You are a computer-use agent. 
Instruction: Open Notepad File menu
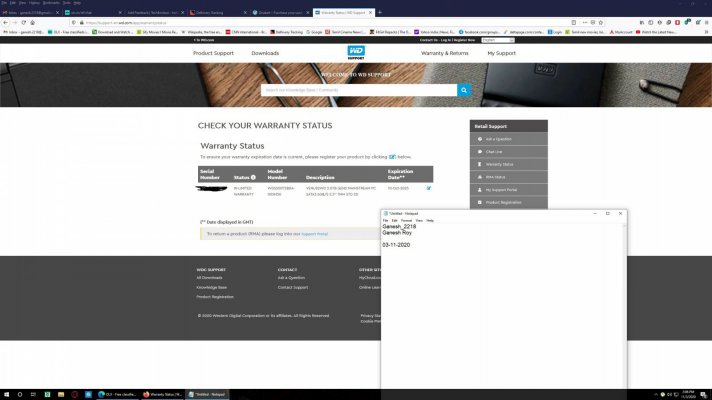pos(386,221)
